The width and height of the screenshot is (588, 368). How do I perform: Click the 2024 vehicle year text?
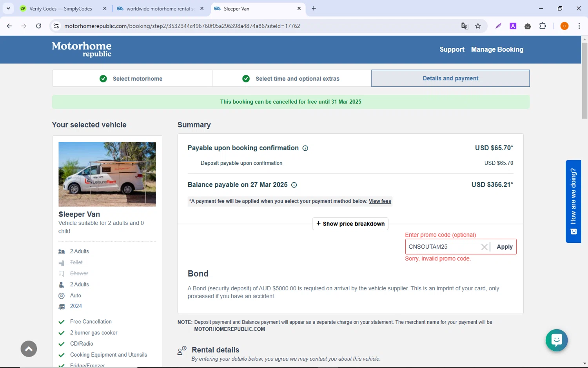point(76,306)
